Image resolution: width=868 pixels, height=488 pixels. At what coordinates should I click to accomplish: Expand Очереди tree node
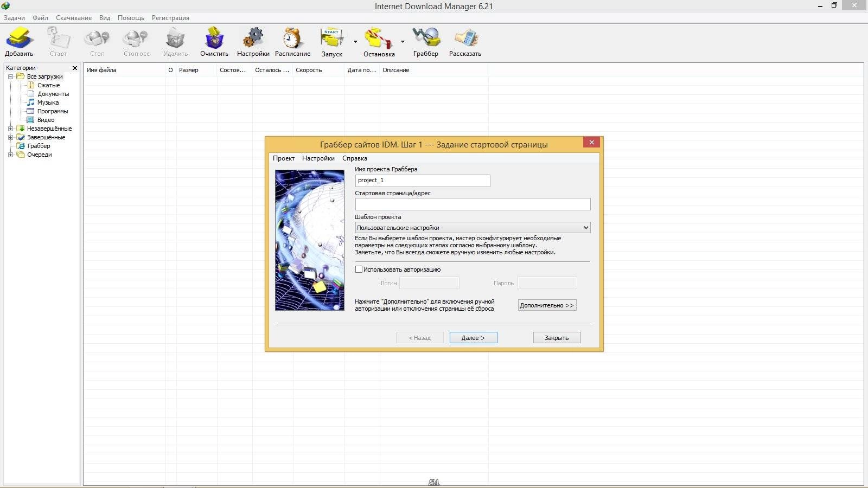pyautogui.click(x=10, y=155)
